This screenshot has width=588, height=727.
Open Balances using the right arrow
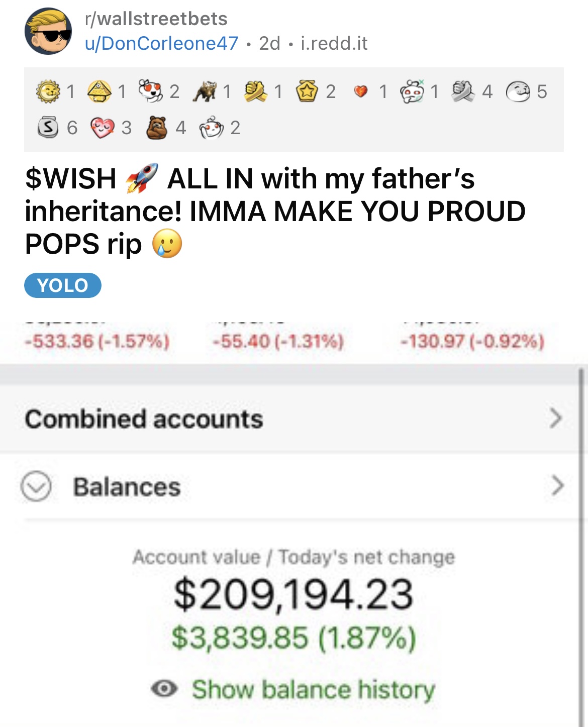(x=557, y=485)
